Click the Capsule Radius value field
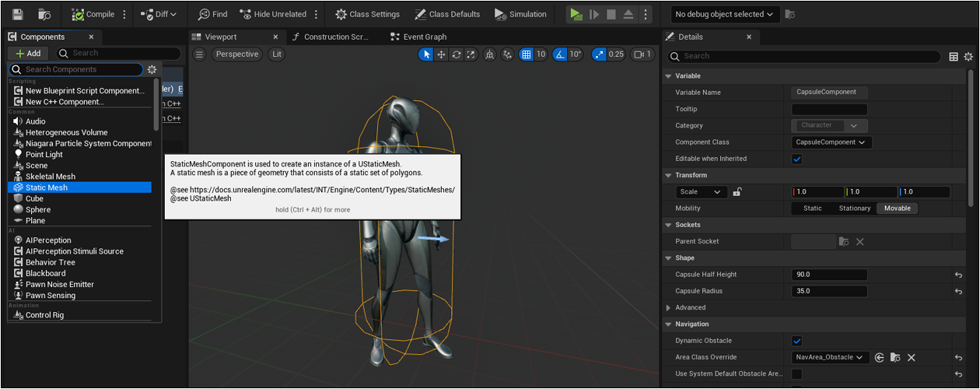The width and height of the screenshot is (980, 389). coord(828,291)
